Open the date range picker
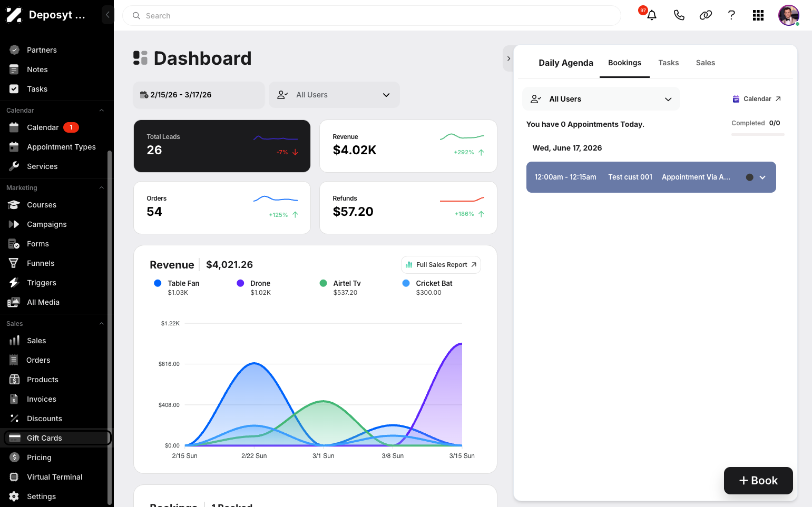This screenshot has height=507, width=812. 199,95
